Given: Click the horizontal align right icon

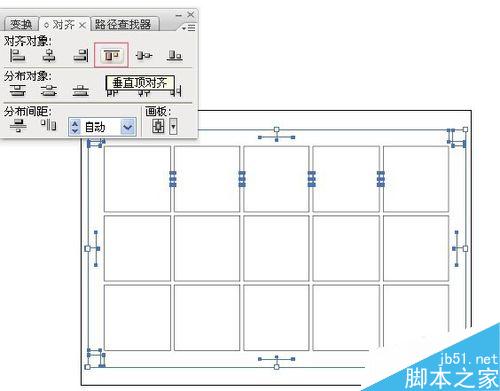Looking at the screenshot, I should (x=80, y=55).
